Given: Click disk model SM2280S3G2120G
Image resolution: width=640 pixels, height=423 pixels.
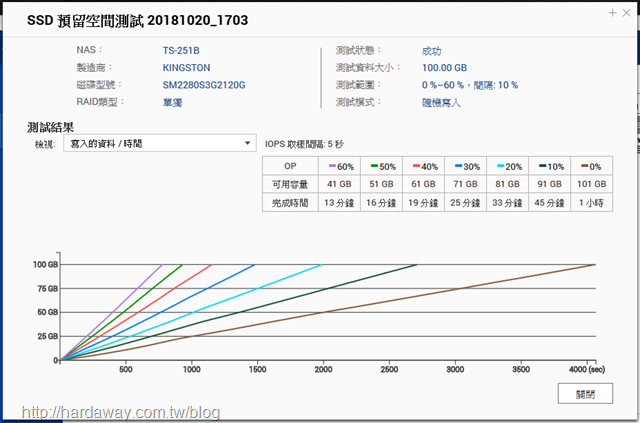Looking at the screenshot, I should [204, 85].
